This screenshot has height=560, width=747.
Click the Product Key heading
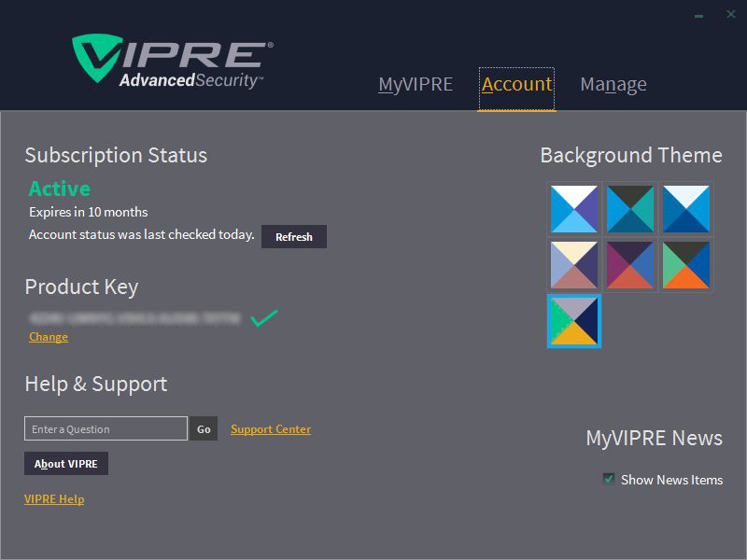point(81,287)
